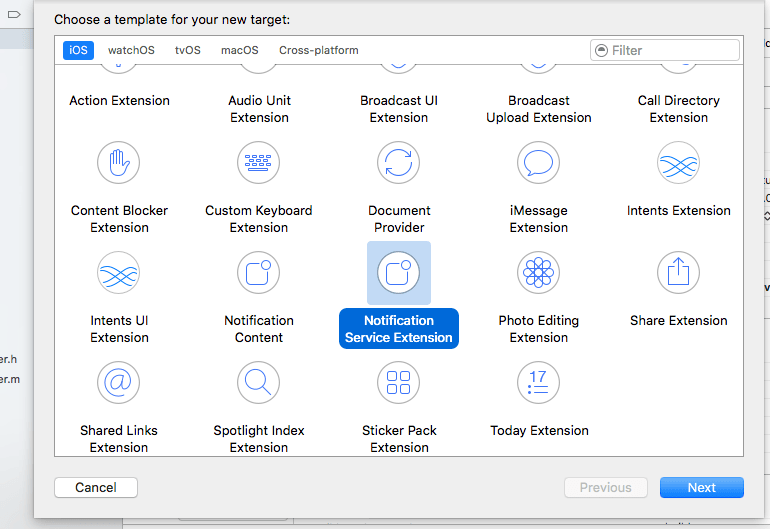Viewport: 770px width, 529px height.
Task: Pick the Today Extension calendar icon
Action: tap(539, 382)
